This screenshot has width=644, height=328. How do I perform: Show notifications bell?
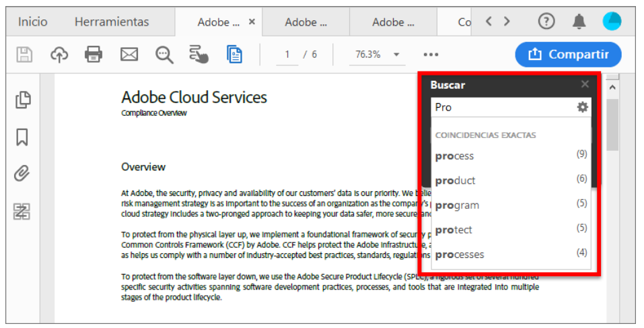click(579, 22)
